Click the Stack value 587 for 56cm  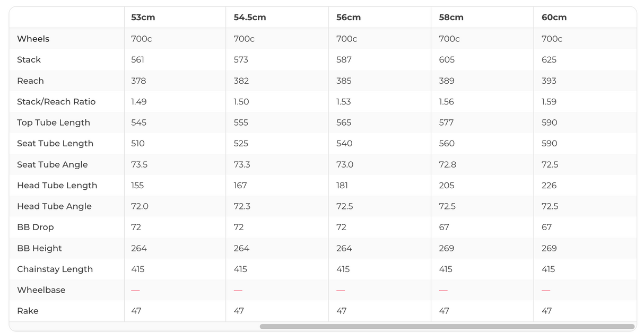[344, 60]
